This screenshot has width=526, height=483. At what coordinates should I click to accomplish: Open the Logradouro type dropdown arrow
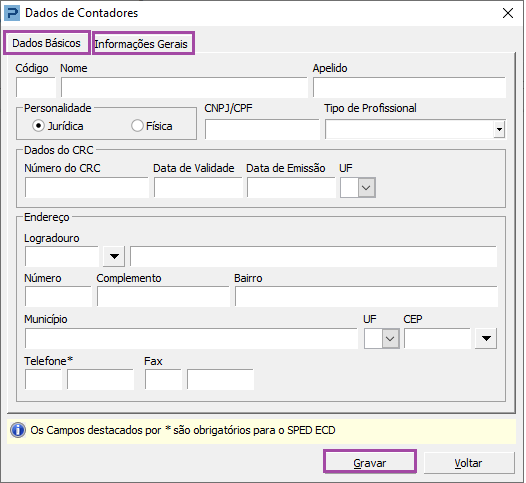click(114, 257)
